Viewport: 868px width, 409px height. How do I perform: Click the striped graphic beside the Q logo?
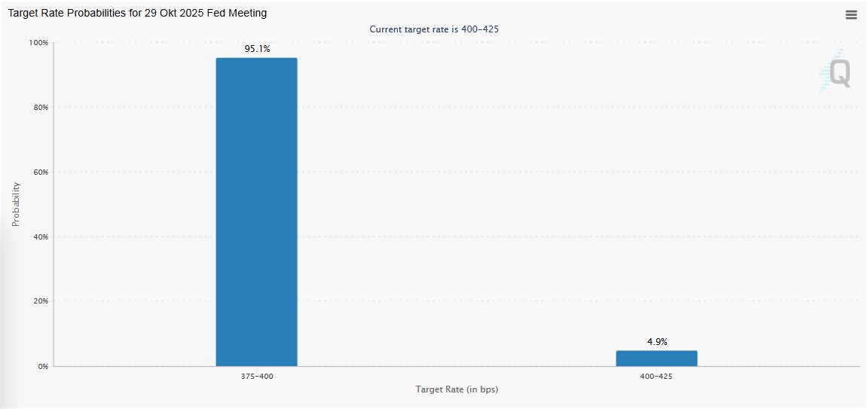[824, 75]
